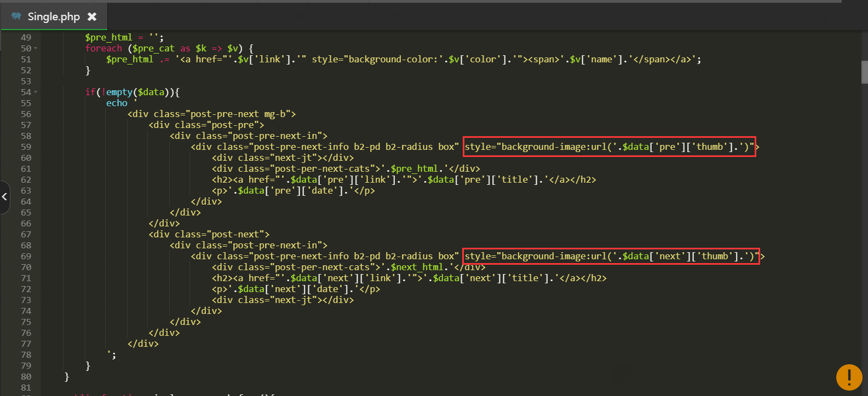Image resolution: width=868 pixels, height=396 pixels.
Task: Click highlighted next thumb style attribute
Action: coord(611,256)
